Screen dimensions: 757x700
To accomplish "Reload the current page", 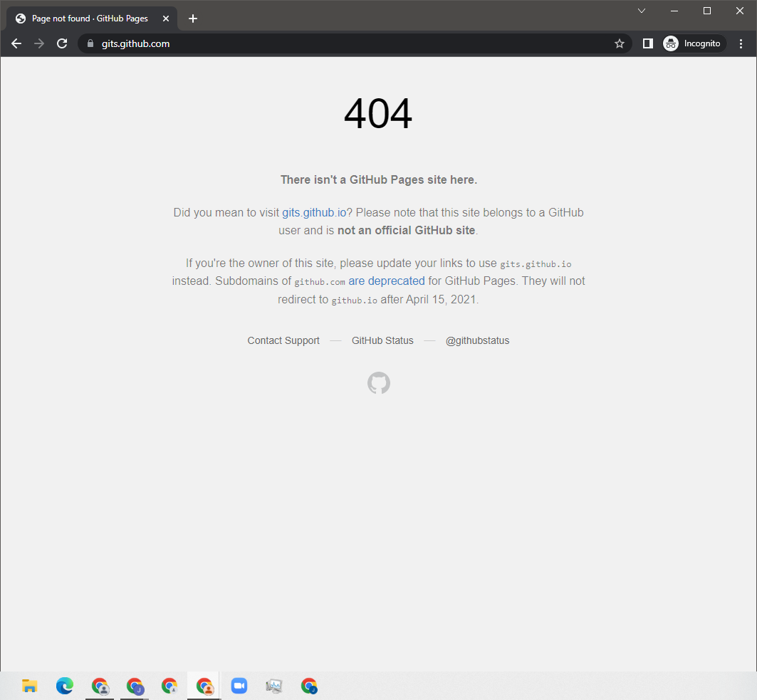I will coord(62,43).
